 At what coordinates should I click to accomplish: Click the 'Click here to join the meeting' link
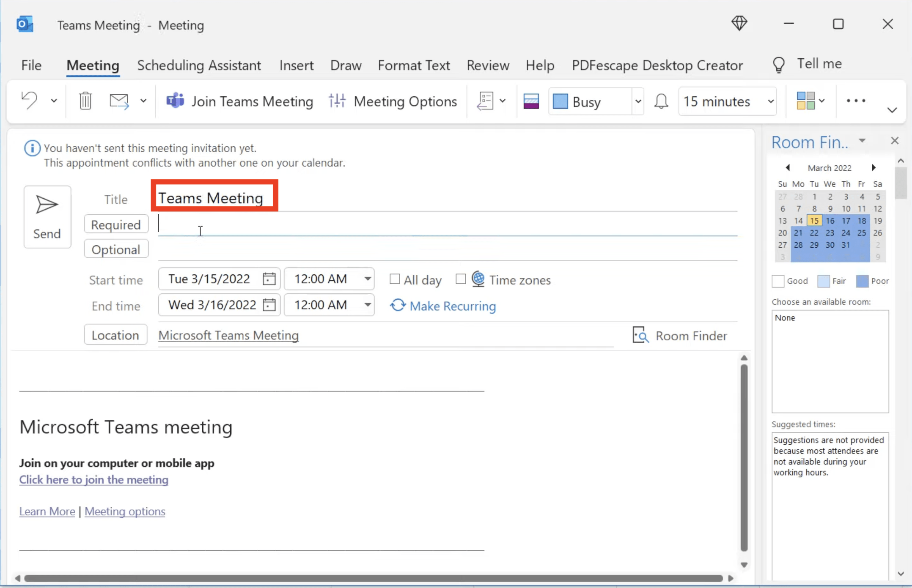click(x=94, y=479)
